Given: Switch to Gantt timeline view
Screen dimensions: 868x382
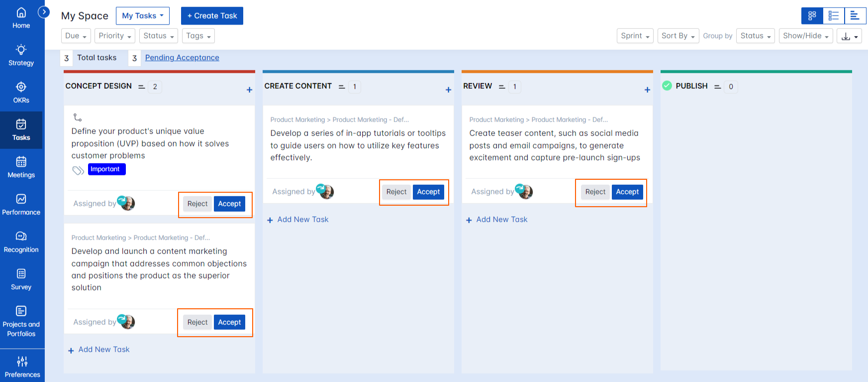Looking at the screenshot, I should click(x=855, y=16).
